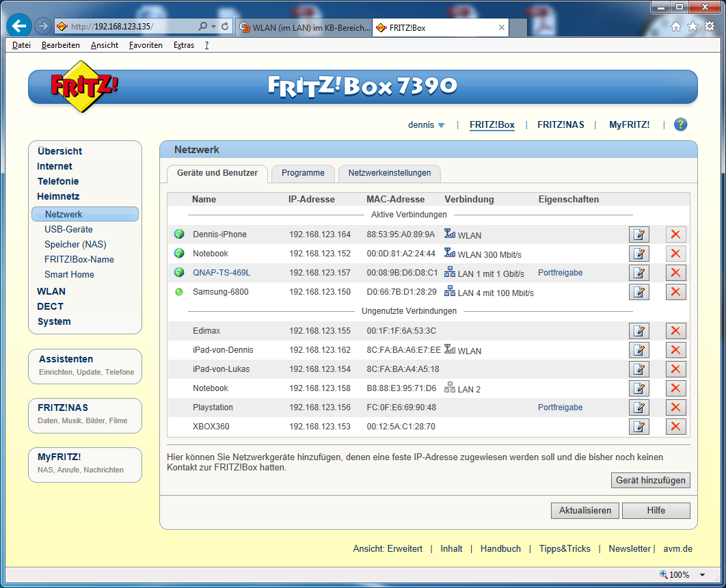
Task: Expand the System sidebar section
Action: [x=54, y=322]
